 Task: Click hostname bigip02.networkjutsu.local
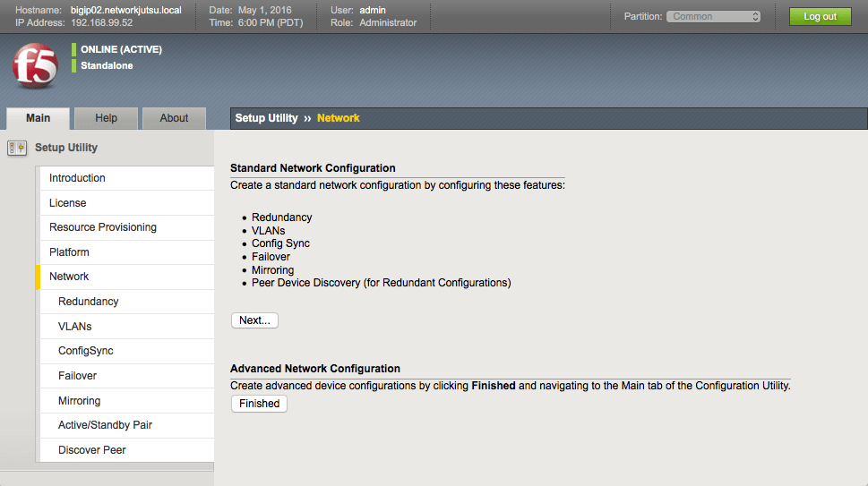[126, 10]
